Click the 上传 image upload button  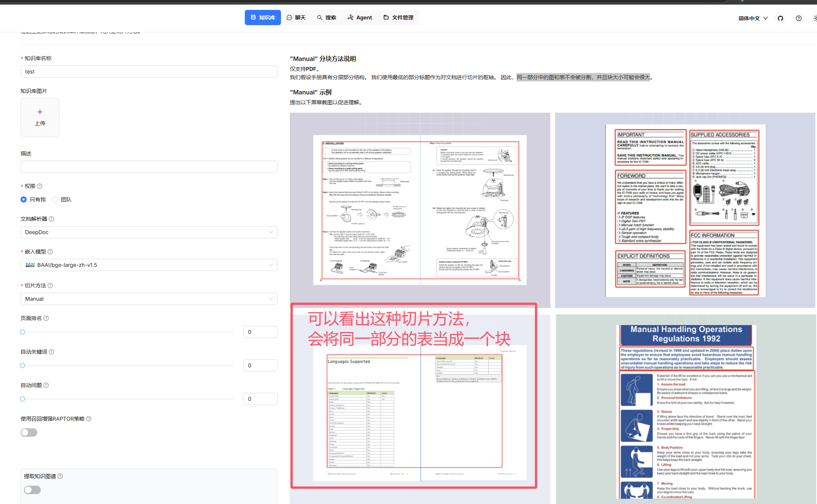coord(40,117)
